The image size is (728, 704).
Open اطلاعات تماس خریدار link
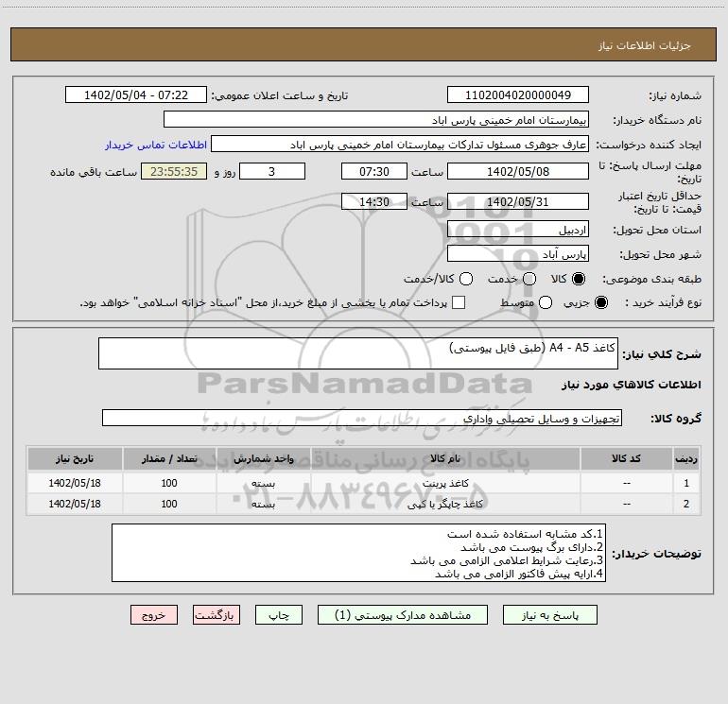pyautogui.click(x=156, y=145)
